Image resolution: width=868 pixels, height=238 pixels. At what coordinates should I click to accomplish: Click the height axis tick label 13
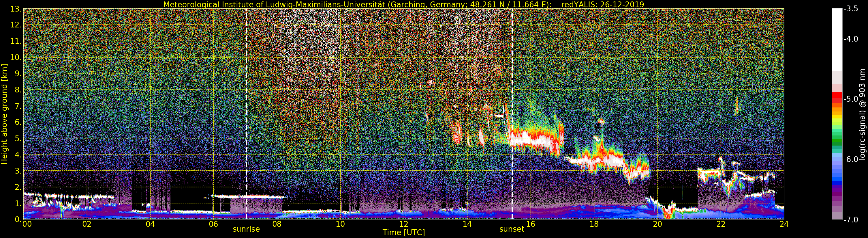[16, 9]
